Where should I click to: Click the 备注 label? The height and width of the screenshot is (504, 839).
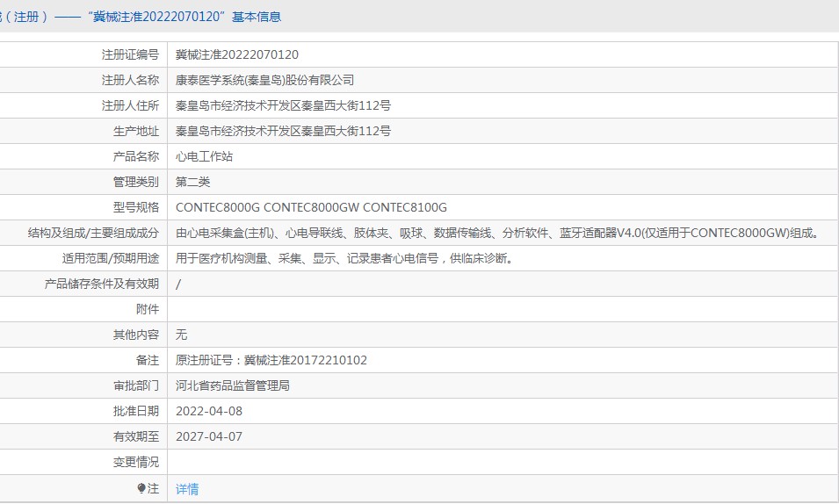point(148,360)
